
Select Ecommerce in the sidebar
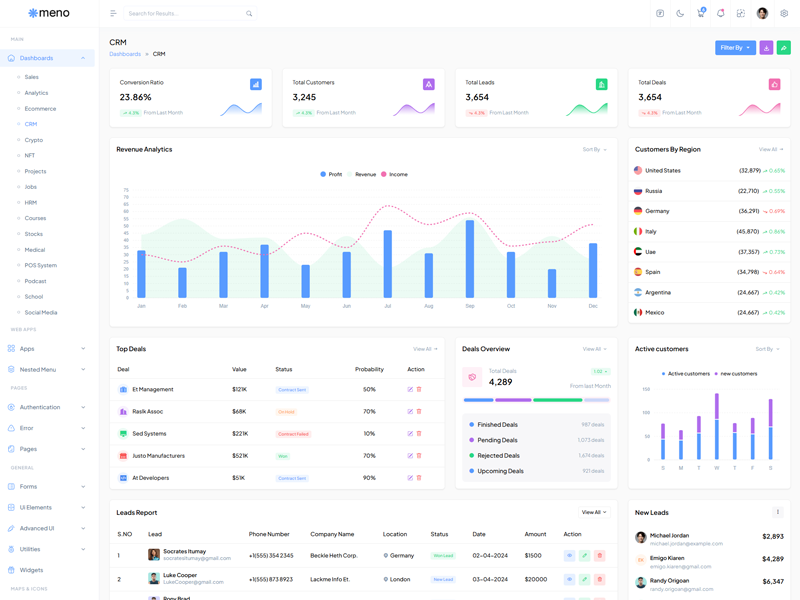[x=40, y=108]
